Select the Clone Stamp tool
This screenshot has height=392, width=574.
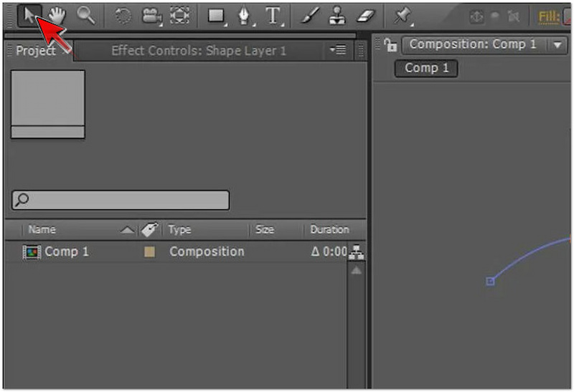[338, 16]
